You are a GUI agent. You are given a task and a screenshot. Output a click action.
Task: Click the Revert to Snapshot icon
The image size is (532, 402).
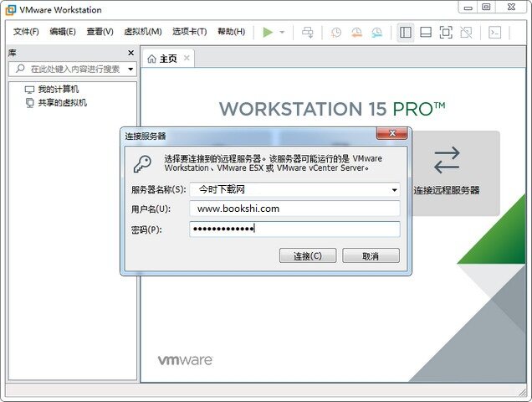point(356,33)
